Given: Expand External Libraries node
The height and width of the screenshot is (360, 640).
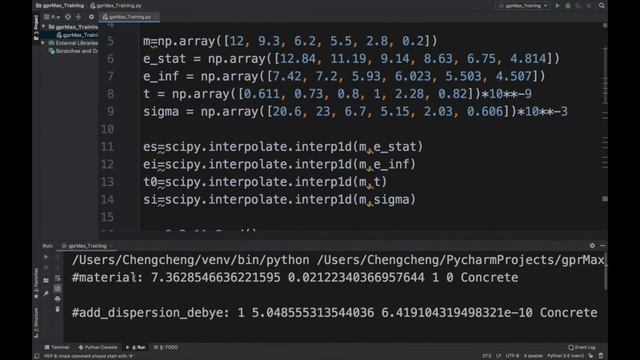Looking at the screenshot, I should pyautogui.click(x=44, y=43).
